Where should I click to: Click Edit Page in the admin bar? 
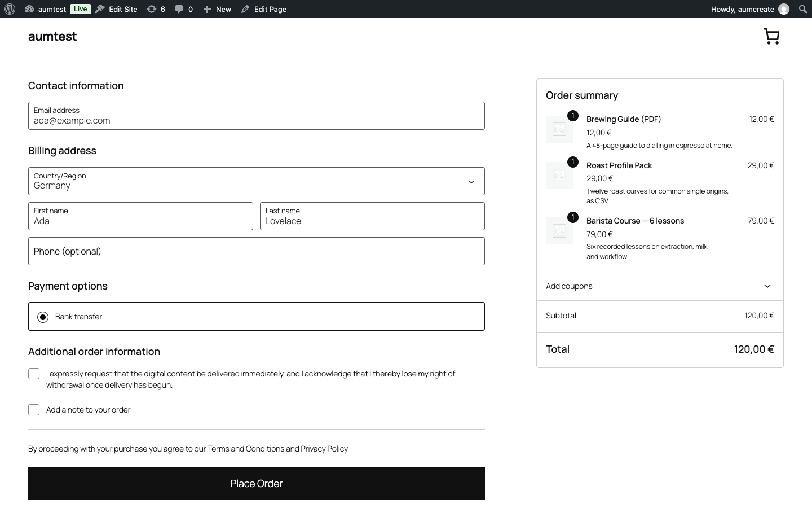[264, 9]
